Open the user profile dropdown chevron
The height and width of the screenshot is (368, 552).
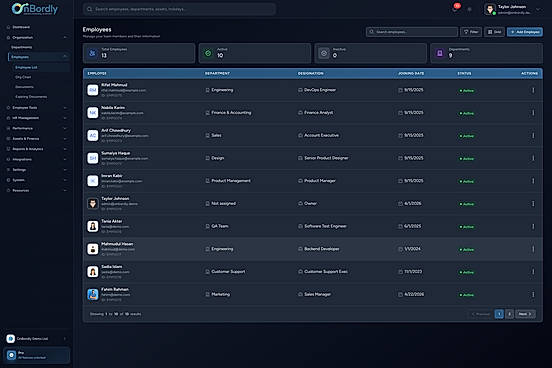point(538,10)
